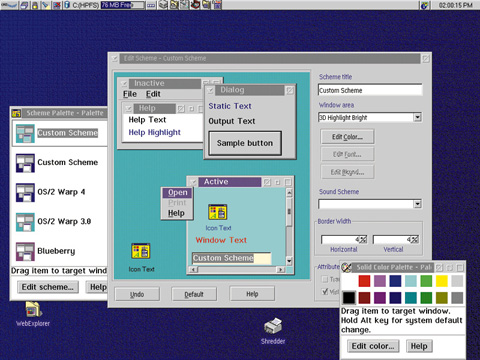Expand the Window area dropdown
This screenshot has width=480, height=360.
tap(417, 117)
